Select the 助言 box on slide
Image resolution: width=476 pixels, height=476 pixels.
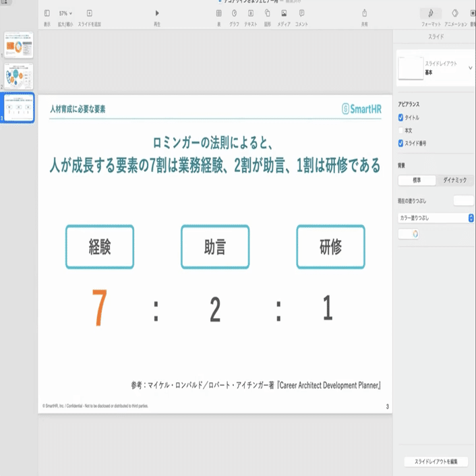(215, 247)
